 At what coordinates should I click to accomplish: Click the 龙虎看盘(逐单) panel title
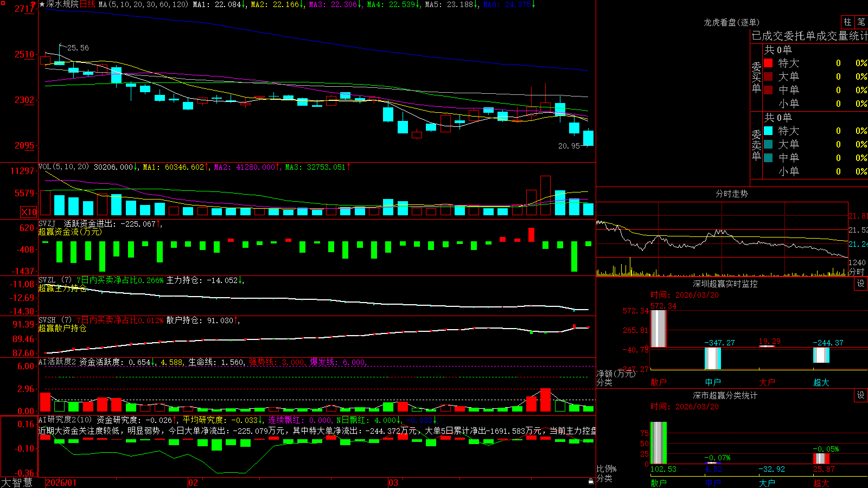pyautogui.click(x=731, y=22)
